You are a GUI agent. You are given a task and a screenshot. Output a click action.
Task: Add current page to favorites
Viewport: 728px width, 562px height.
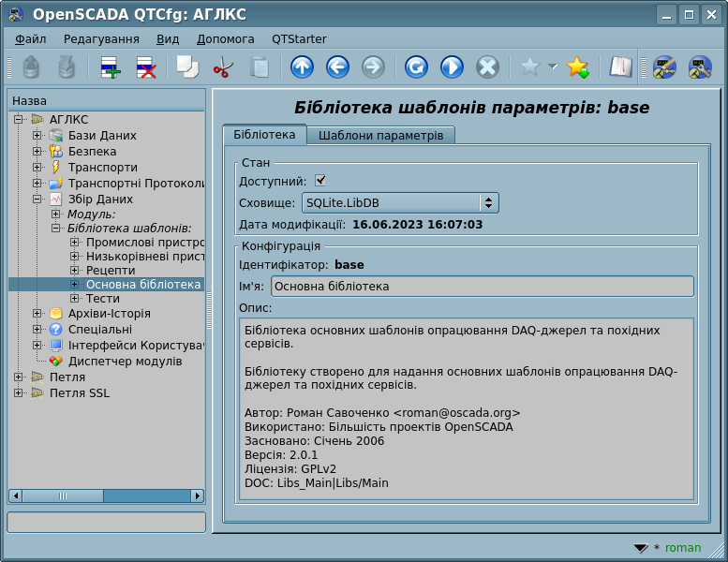pyautogui.click(x=577, y=67)
